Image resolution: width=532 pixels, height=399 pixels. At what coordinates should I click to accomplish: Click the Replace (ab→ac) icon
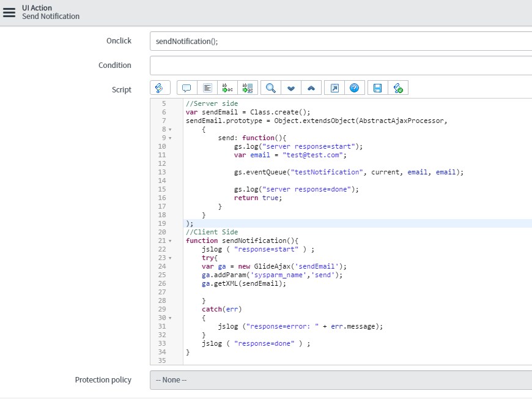pos(227,88)
